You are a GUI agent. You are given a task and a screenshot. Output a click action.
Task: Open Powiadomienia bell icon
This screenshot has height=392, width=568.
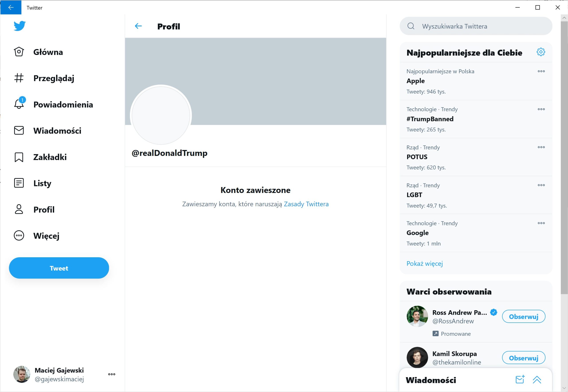[19, 104]
